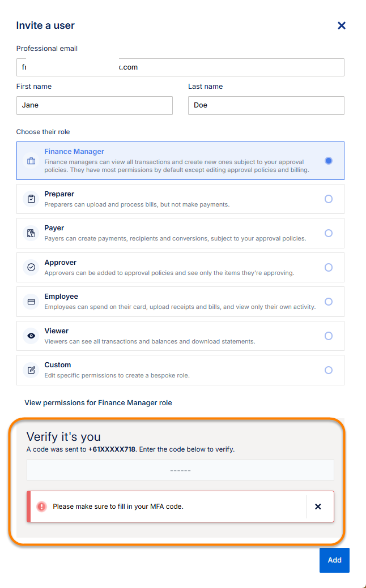Click the red error alert icon

[41, 507]
